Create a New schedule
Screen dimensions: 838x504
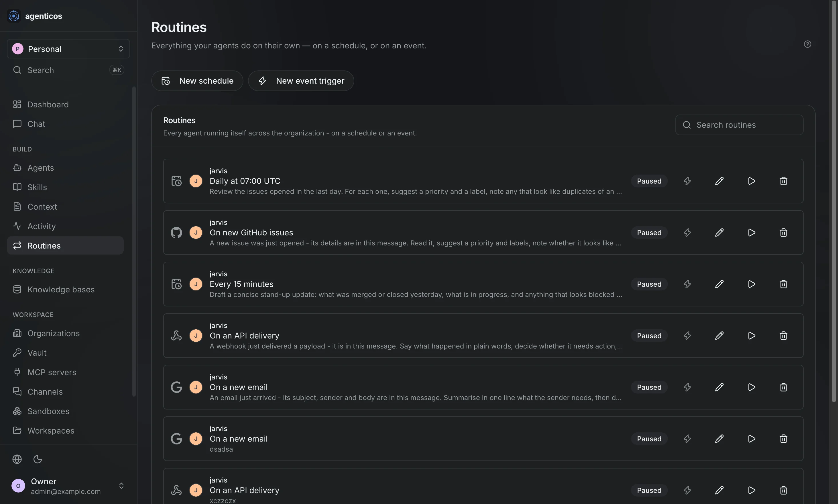coord(197,81)
